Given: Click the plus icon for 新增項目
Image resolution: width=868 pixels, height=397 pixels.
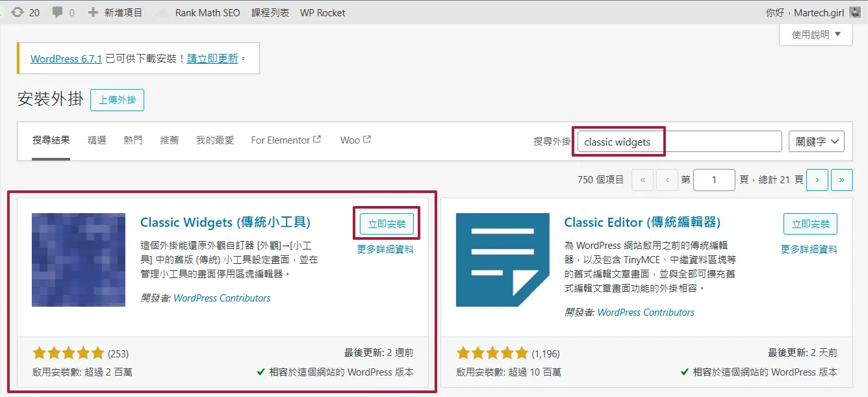Looking at the screenshot, I should [x=94, y=12].
